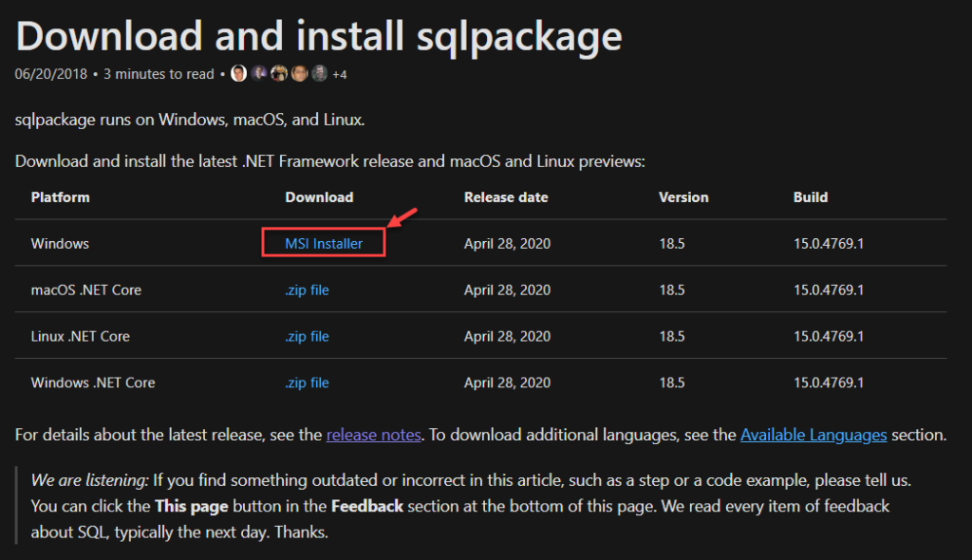Click the Version column header
Viewport: 972px width, 560px height.
pyautogui.click(x=682, y=196)
